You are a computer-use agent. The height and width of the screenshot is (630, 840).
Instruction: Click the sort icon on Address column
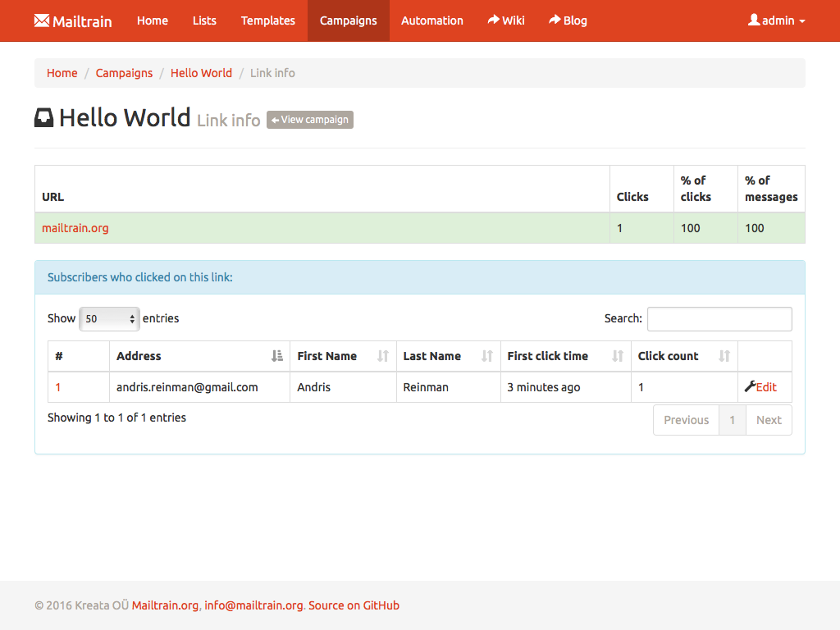(276, 356)
